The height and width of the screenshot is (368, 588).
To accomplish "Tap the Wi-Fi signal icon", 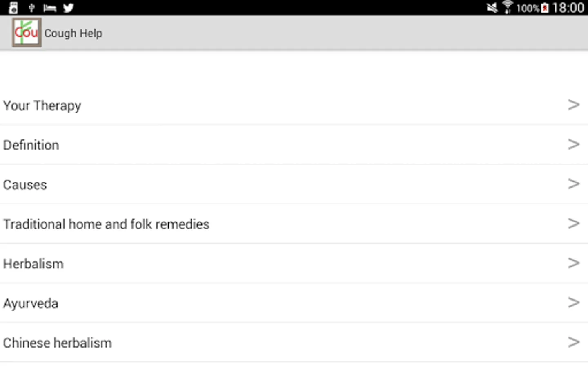I will (508, 8).
